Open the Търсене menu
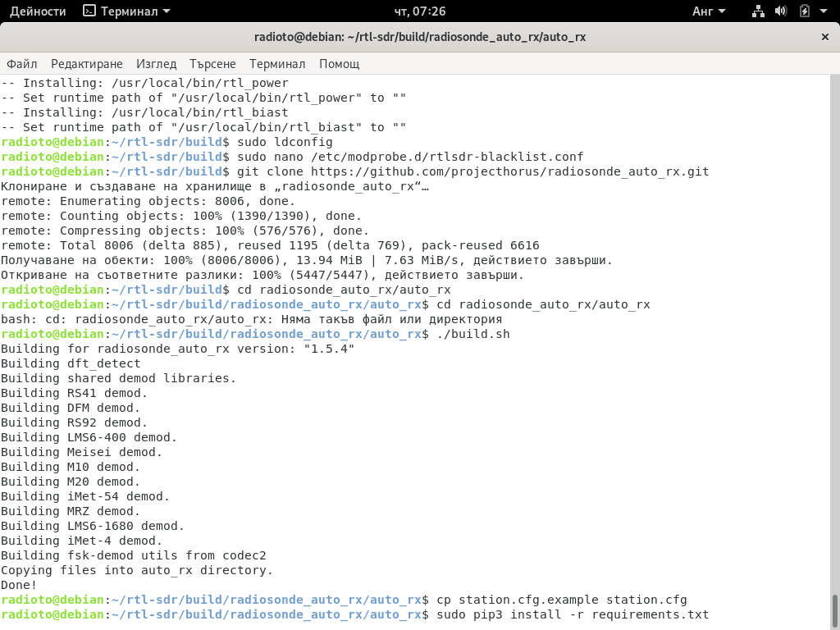The width and height of the screenshot is (840, 630). pyautogui.click(x=212, y=64)
